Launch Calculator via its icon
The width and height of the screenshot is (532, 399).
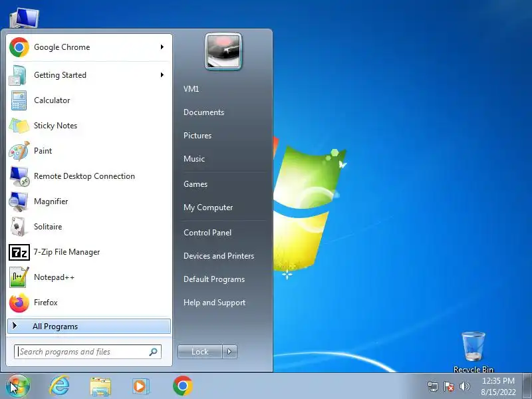(x=19, y=100)
